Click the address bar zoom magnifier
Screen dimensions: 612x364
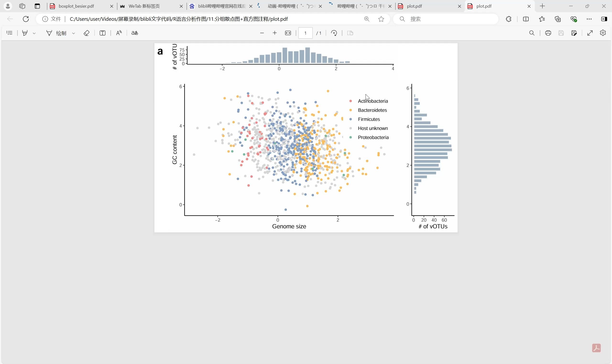click(367, 19)
